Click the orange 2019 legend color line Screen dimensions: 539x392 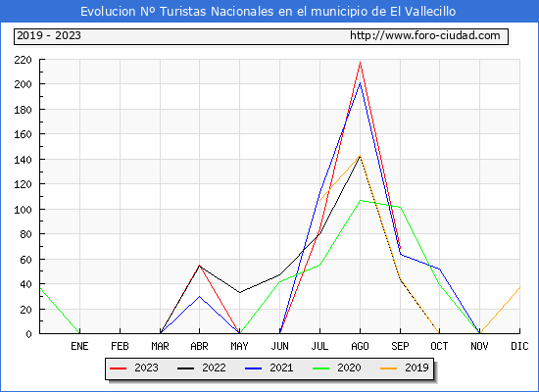[388, 368]
